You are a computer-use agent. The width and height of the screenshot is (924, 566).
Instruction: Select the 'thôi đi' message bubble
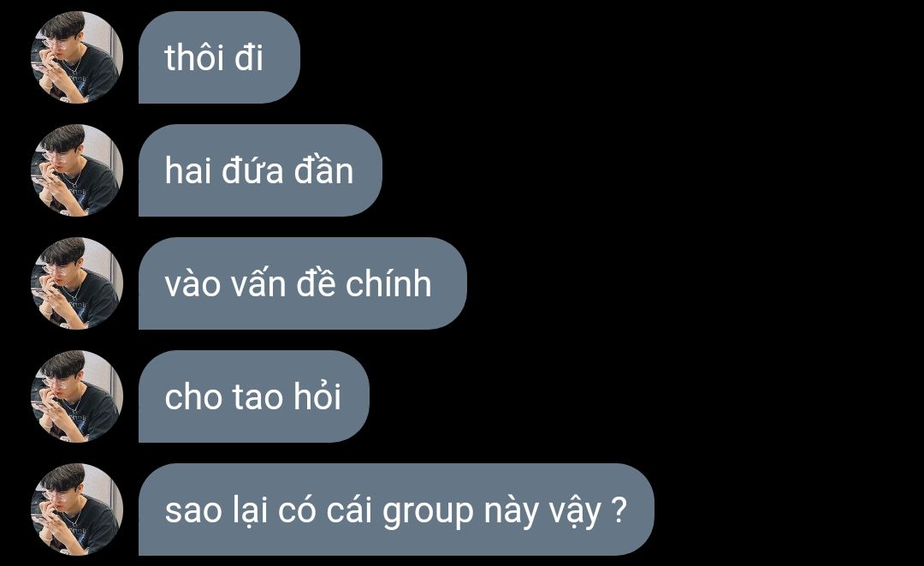219,57
